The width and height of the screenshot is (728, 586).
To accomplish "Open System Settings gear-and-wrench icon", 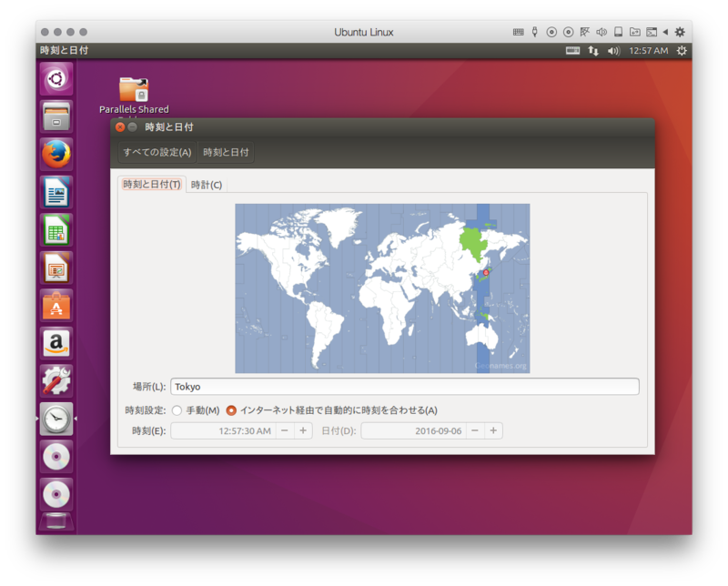I will pyautogui.click(x=56, y=381).
